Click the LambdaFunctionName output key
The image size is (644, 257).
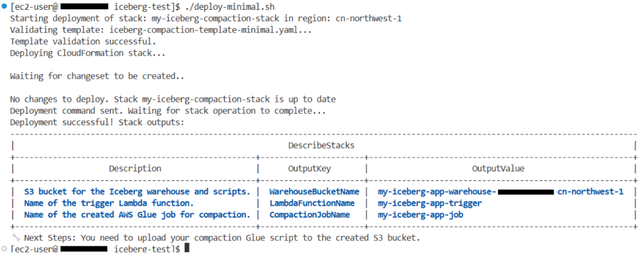click(x=312, y=203)
